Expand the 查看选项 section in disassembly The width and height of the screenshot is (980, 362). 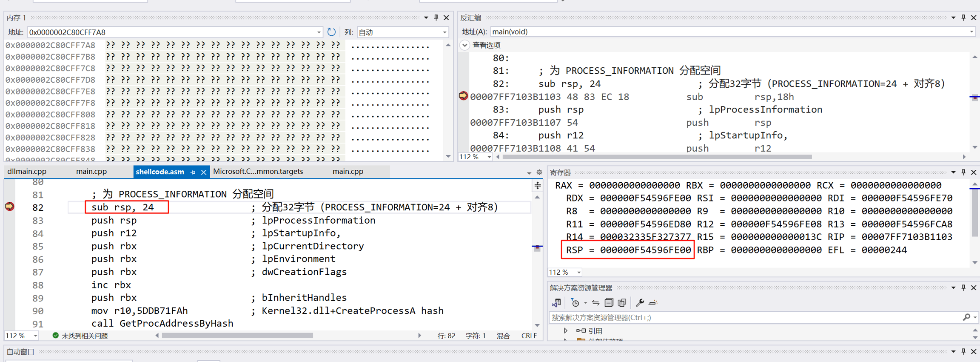(465, 45)
